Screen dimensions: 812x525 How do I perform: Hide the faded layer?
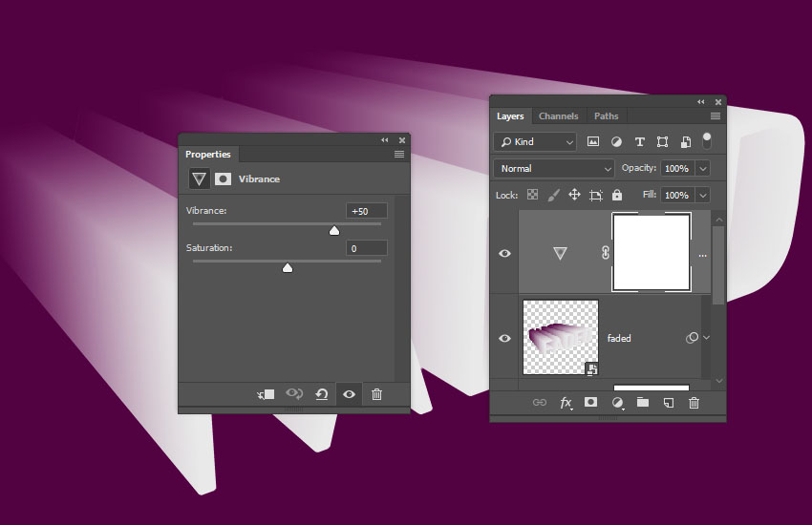(x=505, y=338)
